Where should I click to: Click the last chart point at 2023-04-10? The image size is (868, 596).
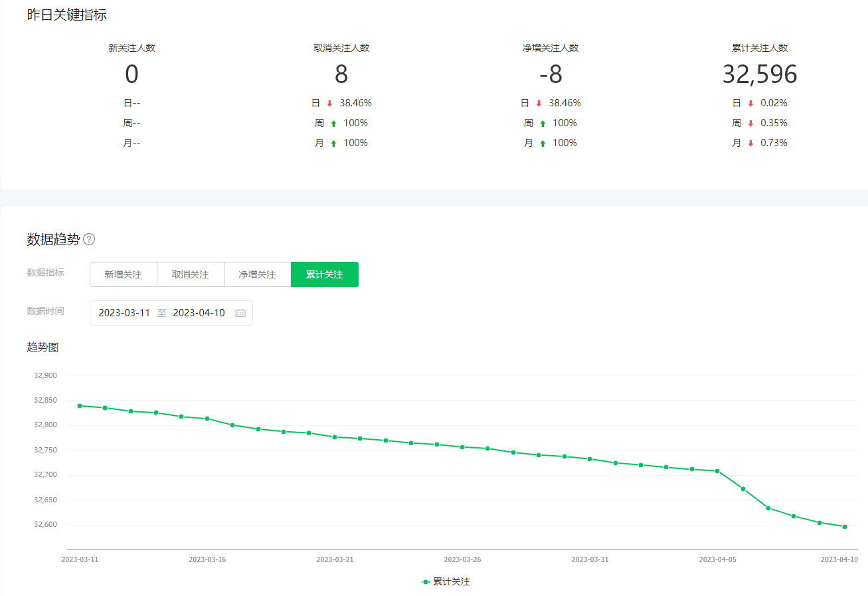[845, 527]
